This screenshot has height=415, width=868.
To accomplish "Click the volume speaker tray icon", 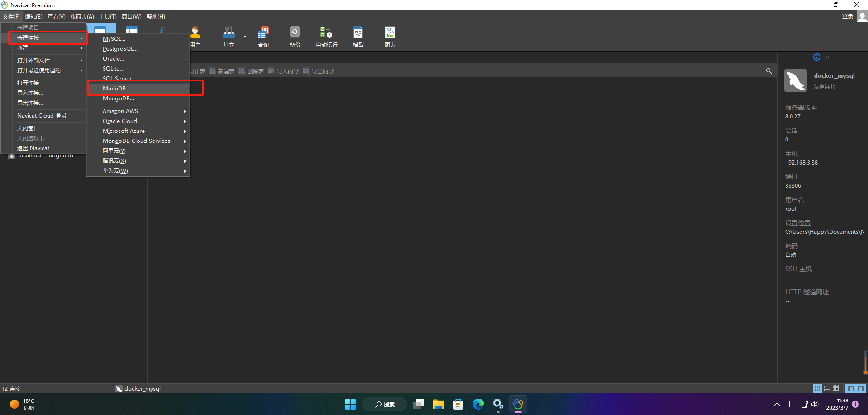I will pyautogui.click(x=815, y=404).
